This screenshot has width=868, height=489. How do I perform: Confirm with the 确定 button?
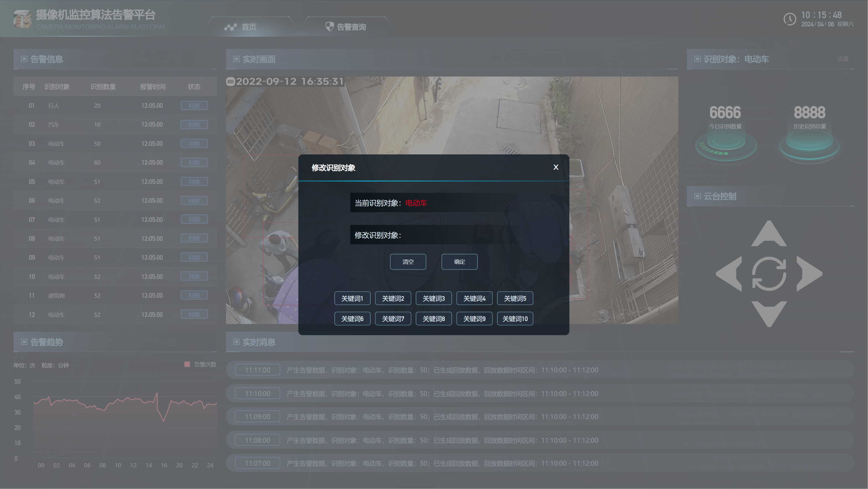459,262
